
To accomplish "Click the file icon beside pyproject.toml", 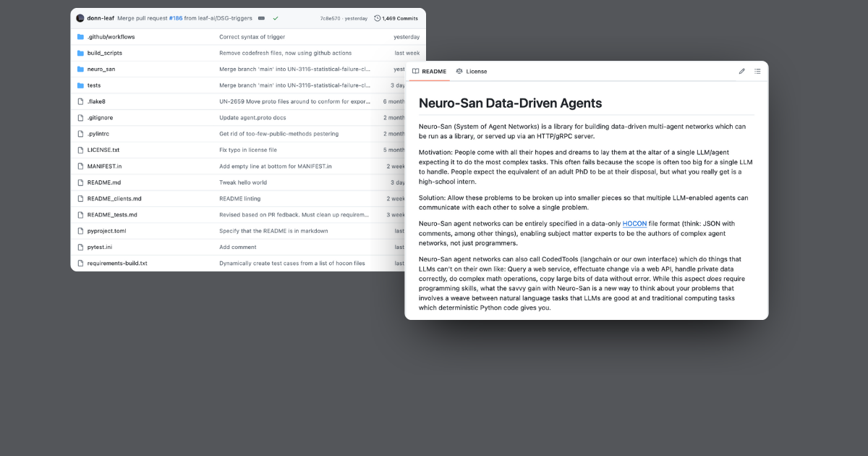I will tap(81, 230).
